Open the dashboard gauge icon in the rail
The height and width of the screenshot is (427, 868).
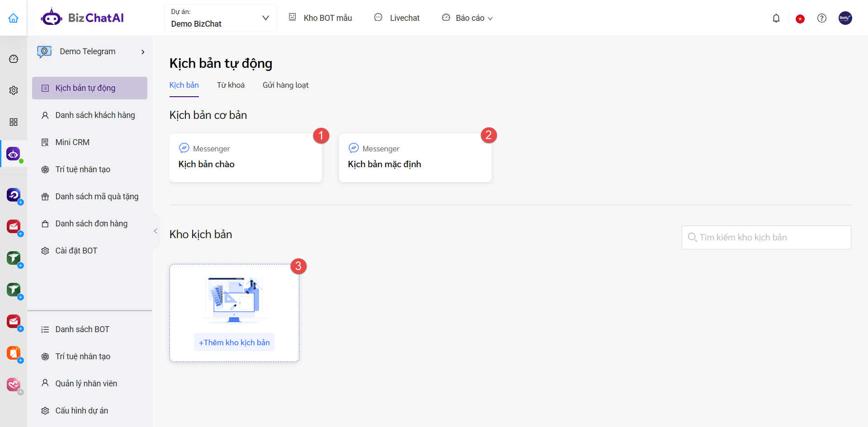coord(14,59)
